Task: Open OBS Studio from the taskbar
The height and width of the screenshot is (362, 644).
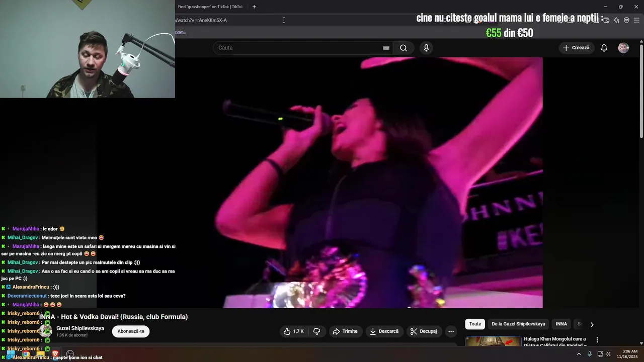Action: click(70, 354)
